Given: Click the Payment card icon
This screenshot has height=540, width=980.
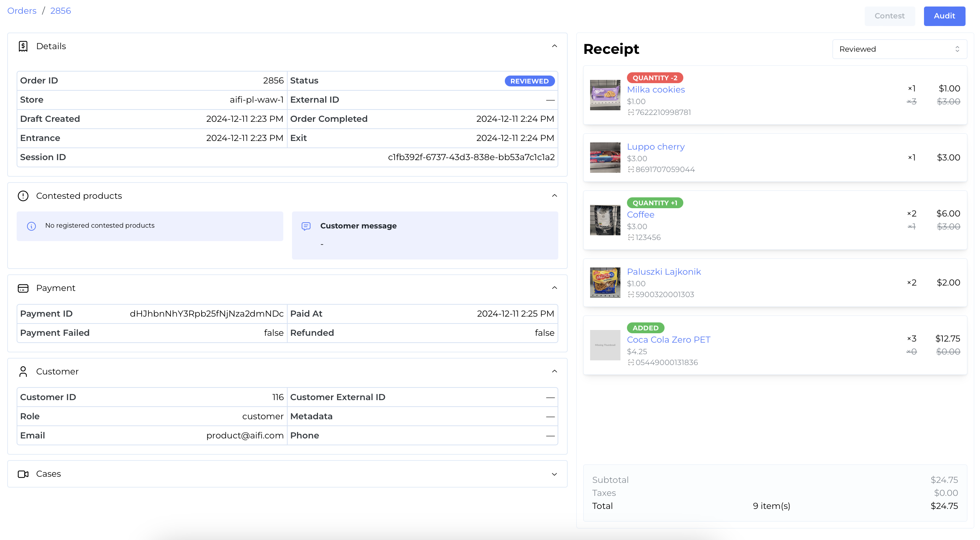Looking at the screenshot, I should [x=23, y=288].
